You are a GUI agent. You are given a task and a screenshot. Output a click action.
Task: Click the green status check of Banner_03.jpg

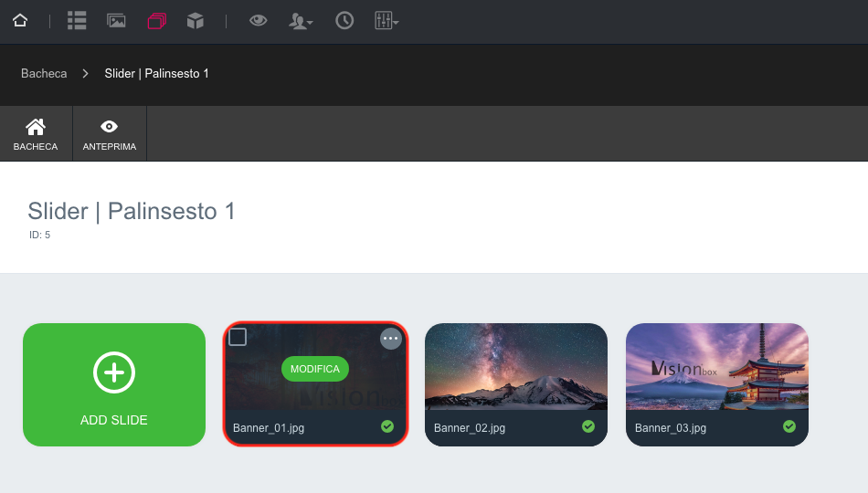(789, 426)
